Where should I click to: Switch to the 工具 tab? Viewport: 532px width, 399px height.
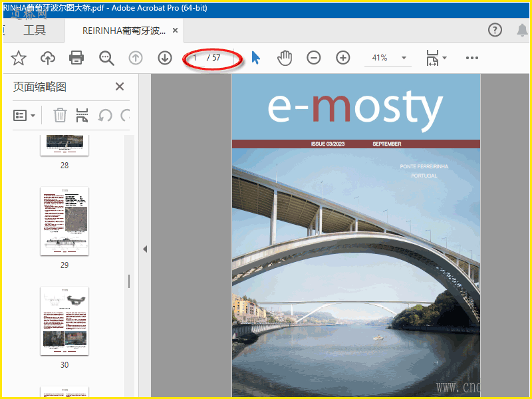[x=34, y=30]
